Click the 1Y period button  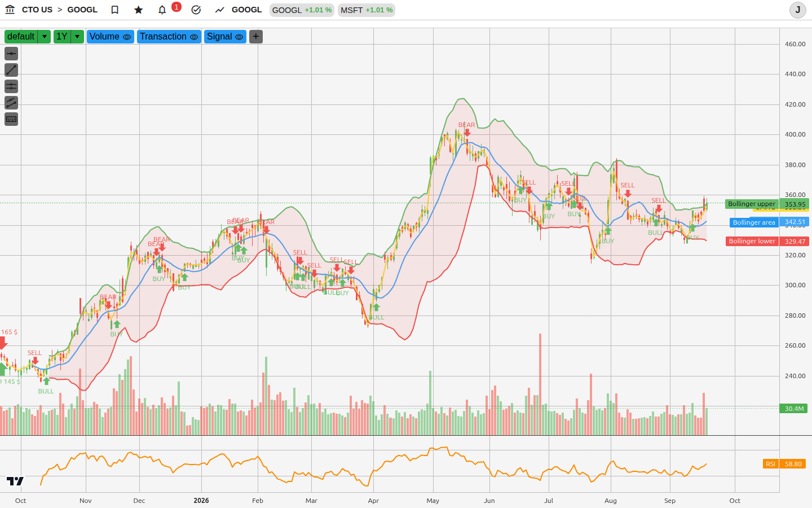pyautogui.click(x=62, y=37)
